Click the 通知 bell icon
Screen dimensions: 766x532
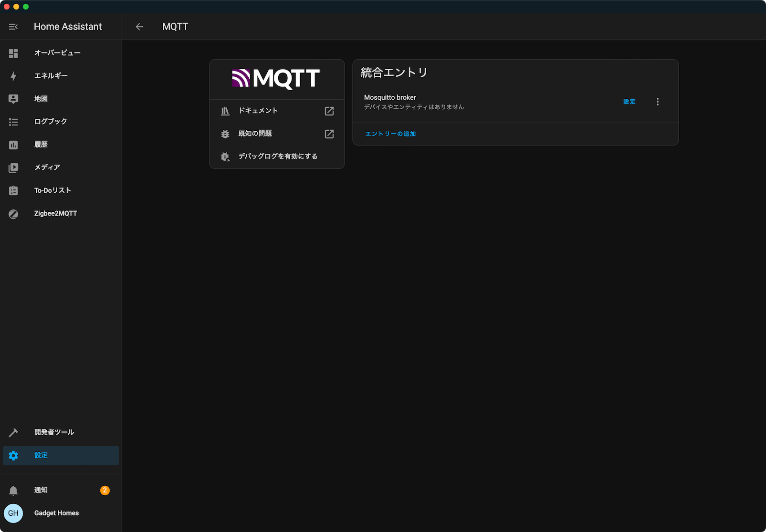(x=13, y=490)
